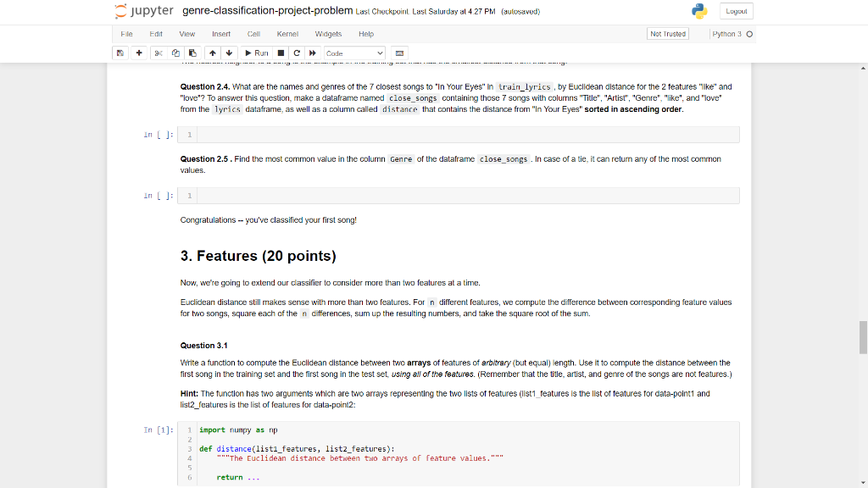This screenshot has height=488, width=868.
Task: Log out of Jupyter
Action: pyautogui.click(x=736, y=11)
